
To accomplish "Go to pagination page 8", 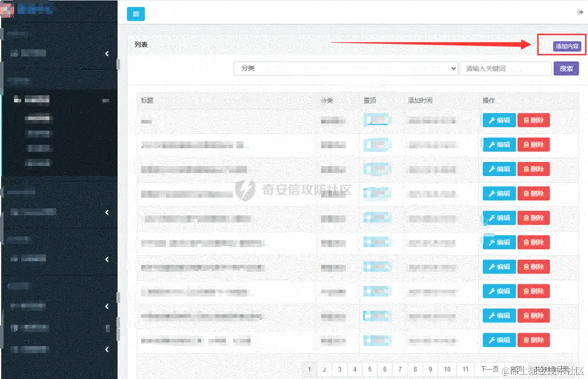I will point(415,369).
